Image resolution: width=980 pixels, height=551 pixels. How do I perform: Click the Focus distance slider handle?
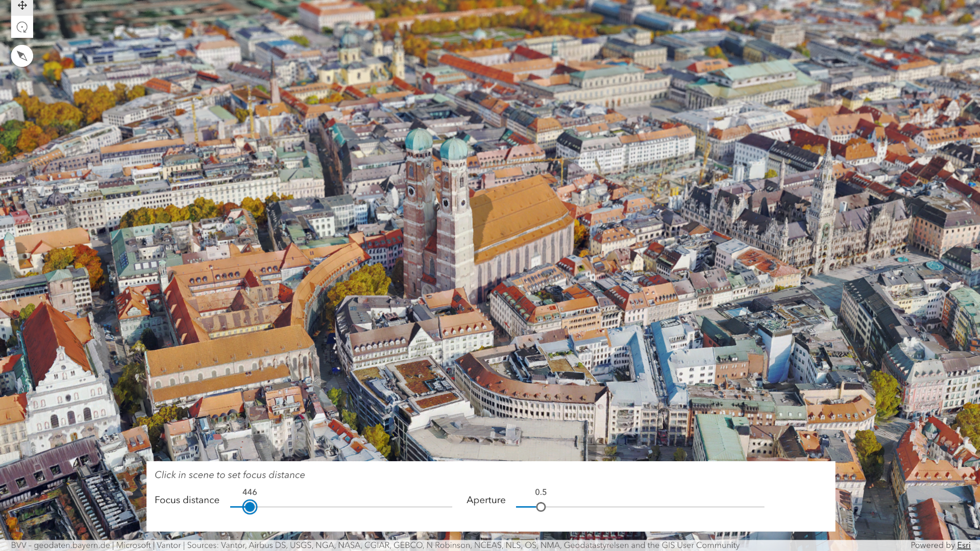click(250, 507)
